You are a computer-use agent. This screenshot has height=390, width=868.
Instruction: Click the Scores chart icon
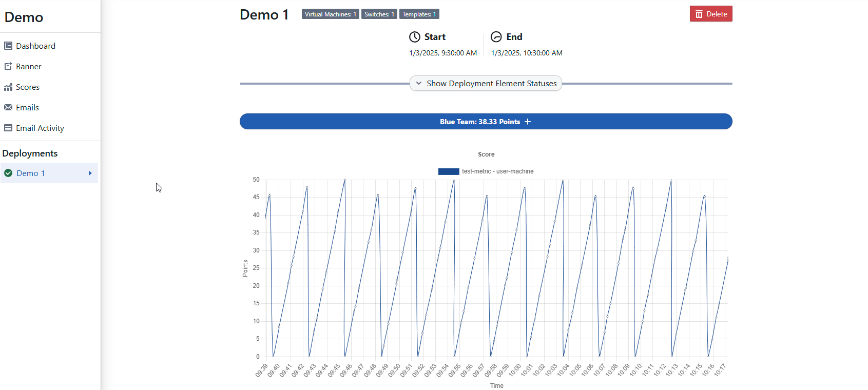point(8,87)
